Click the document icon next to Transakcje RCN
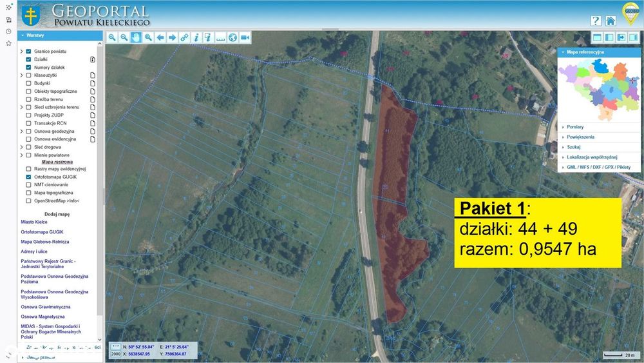The image size is (644, 363). tap(93, 123)
